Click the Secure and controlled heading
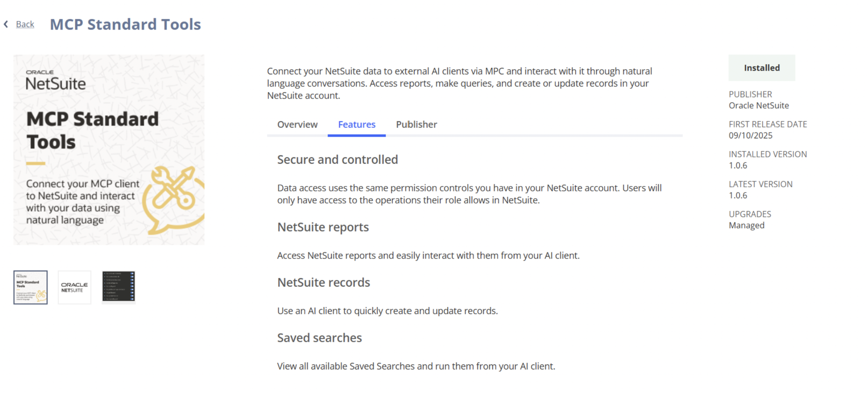Image resolution: width=868 pixels, height=393 pixels. (337, 160)
